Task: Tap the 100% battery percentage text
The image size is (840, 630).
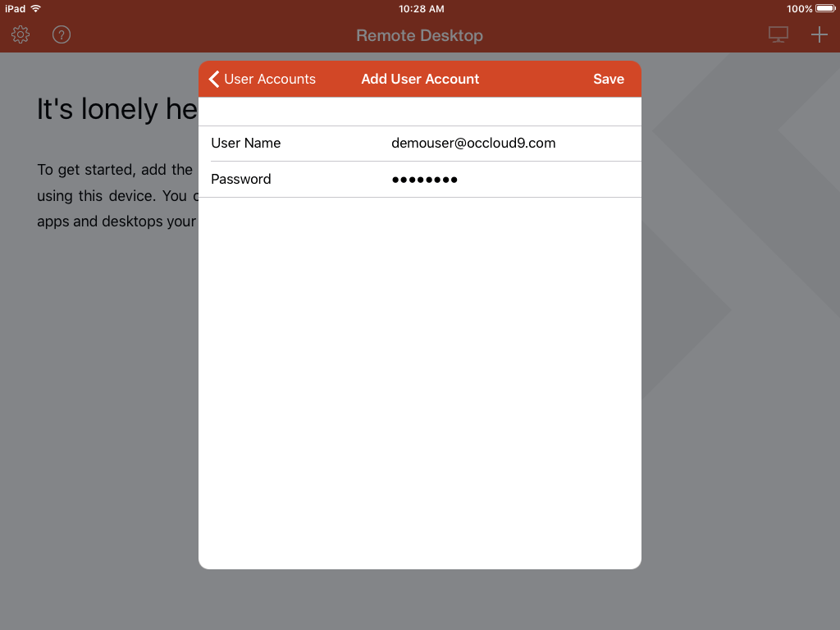Action: click(799, 8)
